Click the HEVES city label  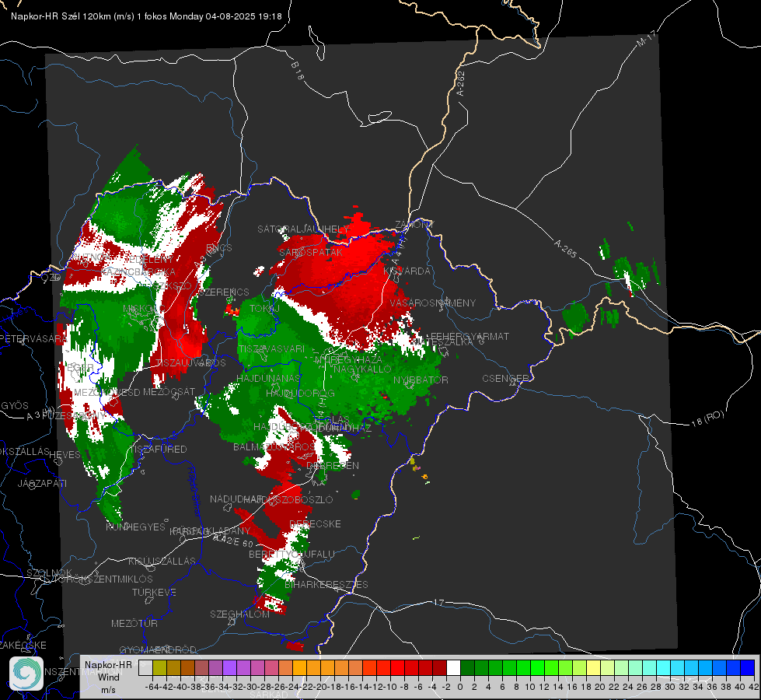[65, 455]
